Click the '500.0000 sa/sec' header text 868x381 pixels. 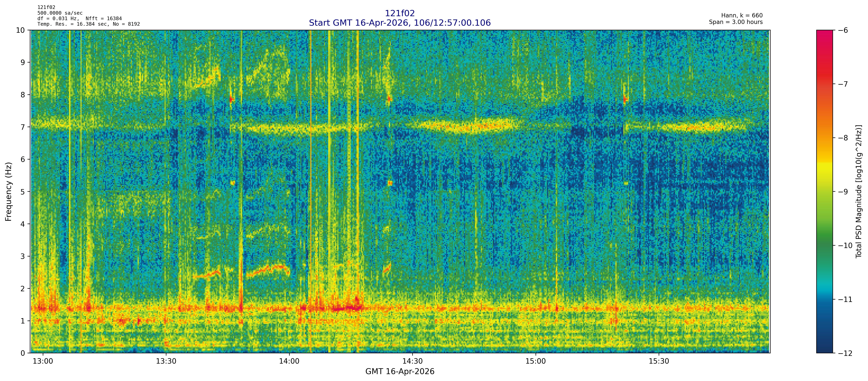(60, 13)
